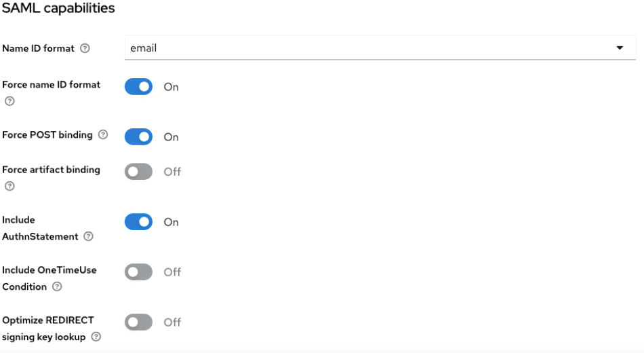
Task: Click the selected 'email' value in Name ID format
Action: [x=144, y=48]
